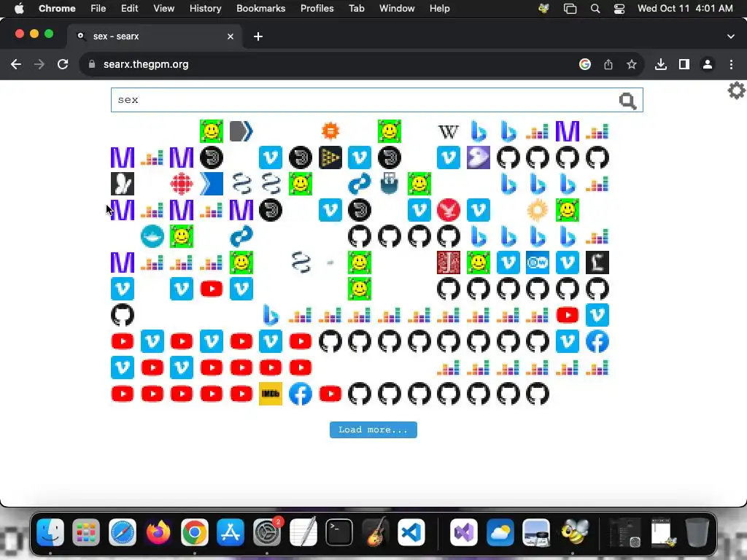Open a new tab with plus button
Viewport: 747px width, 560px height.
click(x=258, y=36)
